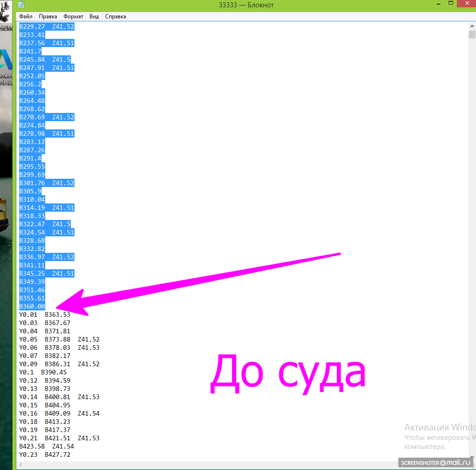
Task: Click the line Y0.23 B427.72
Action: (x=45, y=454)
